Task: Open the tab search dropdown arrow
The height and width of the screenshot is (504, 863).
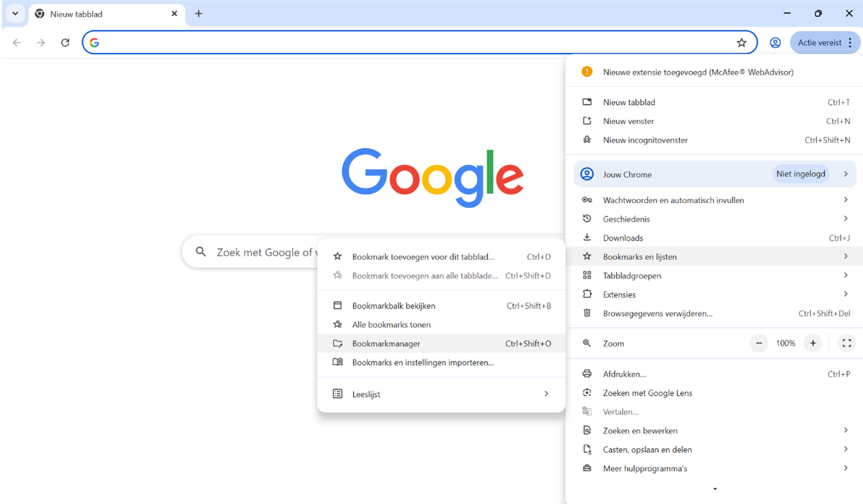Action: (x=15, y=13)
